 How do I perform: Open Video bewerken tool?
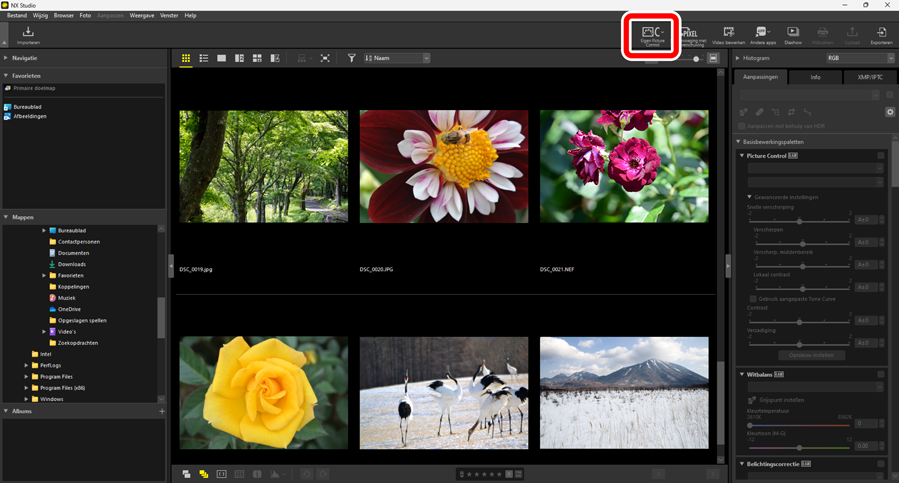coord(728,36)
